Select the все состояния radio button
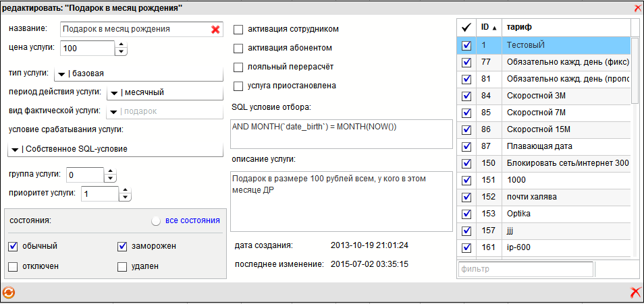The width and height of the screenshot is (644, 304). coord(157,220)
